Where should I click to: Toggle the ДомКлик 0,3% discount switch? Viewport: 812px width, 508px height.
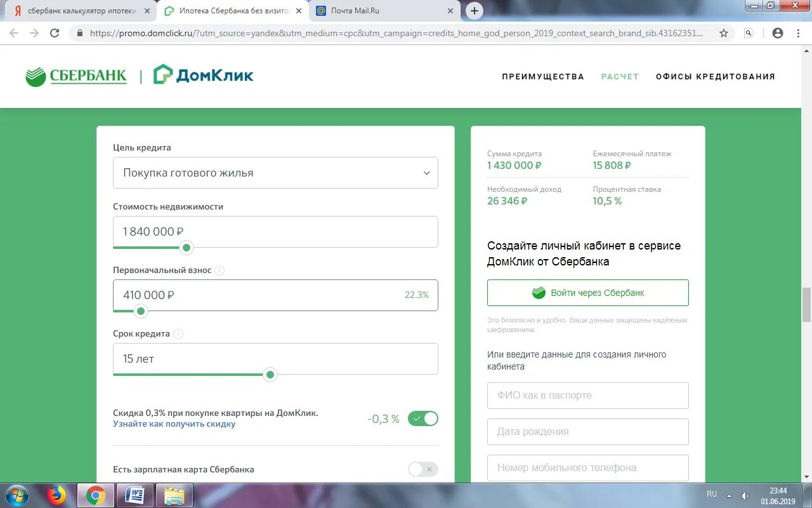point(423,418)
